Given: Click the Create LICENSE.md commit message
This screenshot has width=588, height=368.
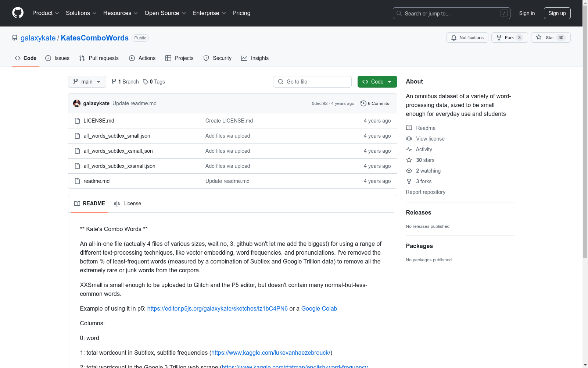Looking at the screenshot, I should (x=229, y=121).
